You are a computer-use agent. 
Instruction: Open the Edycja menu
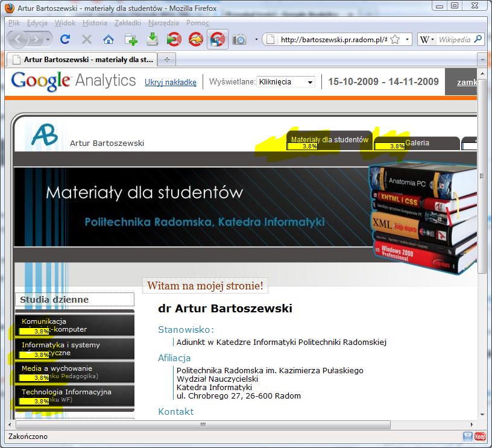[x=37, y=23]
